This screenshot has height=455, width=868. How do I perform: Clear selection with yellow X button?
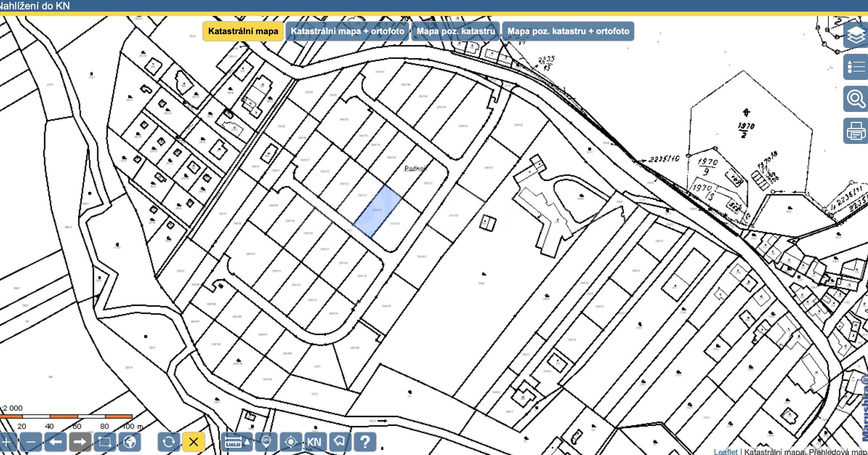[194, 442]
